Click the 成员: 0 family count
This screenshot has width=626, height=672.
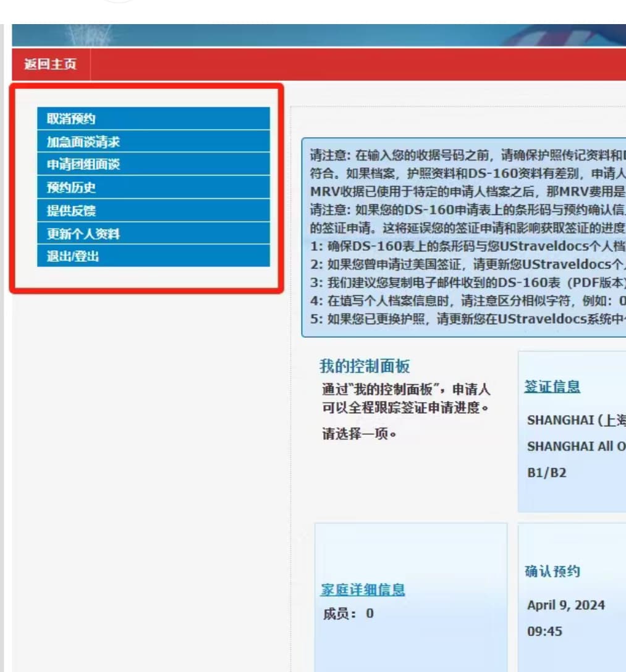(x=348, y=613)
